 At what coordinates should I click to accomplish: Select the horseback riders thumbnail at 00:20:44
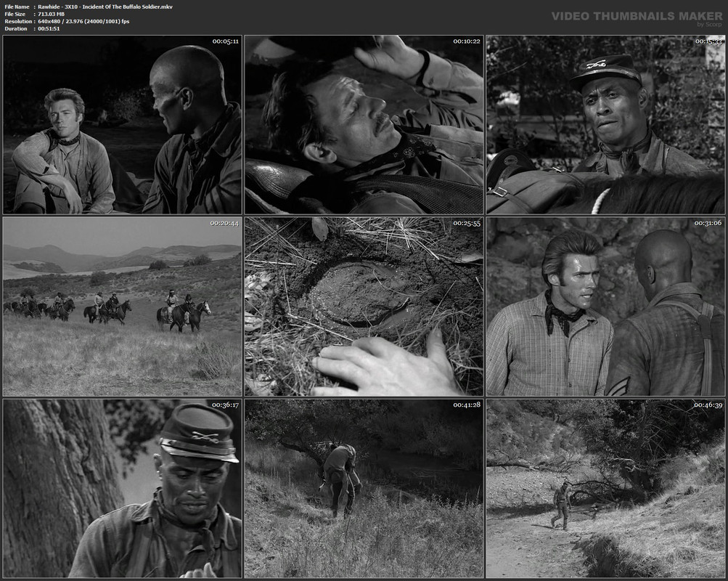(122, 306)
